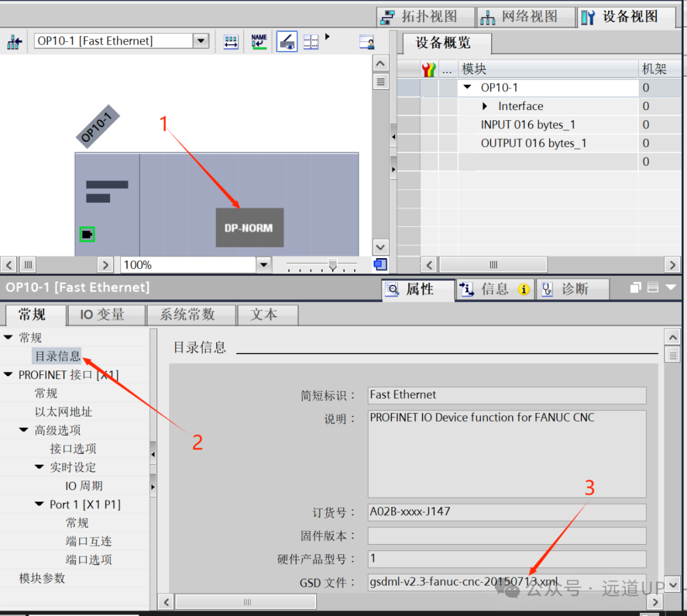Toggle the page break preview icon
Viewport: 687px width, 616px height.
coord(310,41)
